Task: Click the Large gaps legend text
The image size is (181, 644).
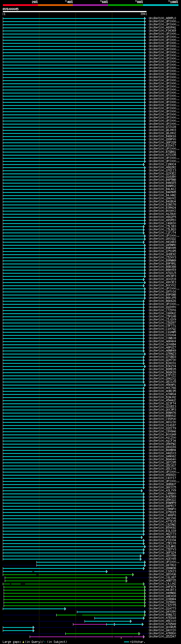Action: click(35, 642)
